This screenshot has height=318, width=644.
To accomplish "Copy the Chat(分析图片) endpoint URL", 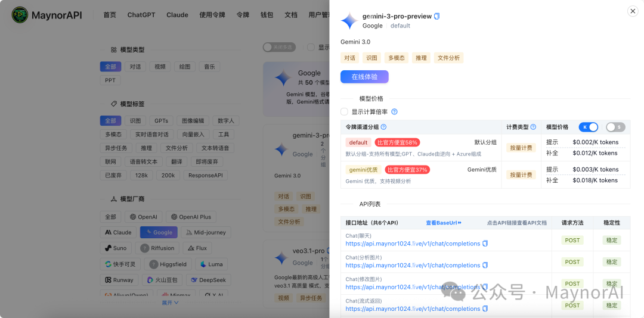I will coord(485,266).
